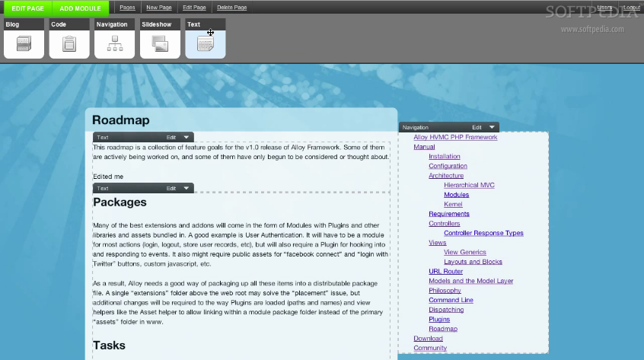Expand the Navigation module dropdown arrow
The width and height of the screenshot is (644, 360).
(x=493, y=127)
